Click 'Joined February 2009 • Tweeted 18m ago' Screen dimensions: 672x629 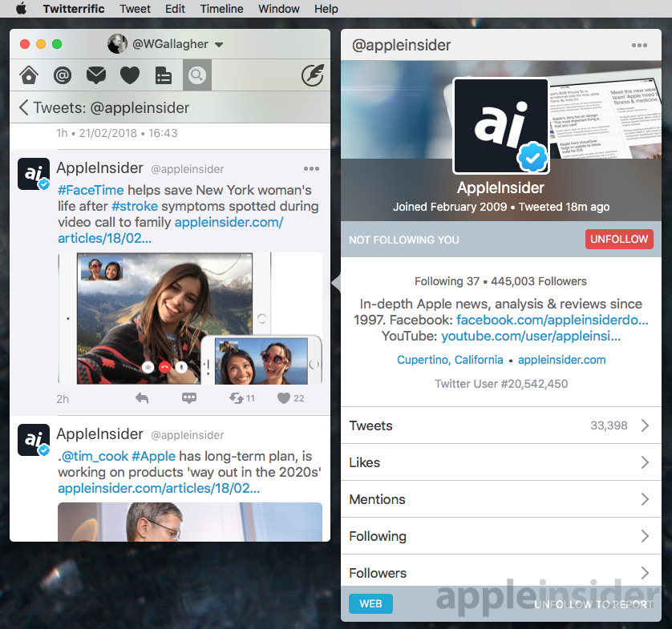click(x=501, y=207)
